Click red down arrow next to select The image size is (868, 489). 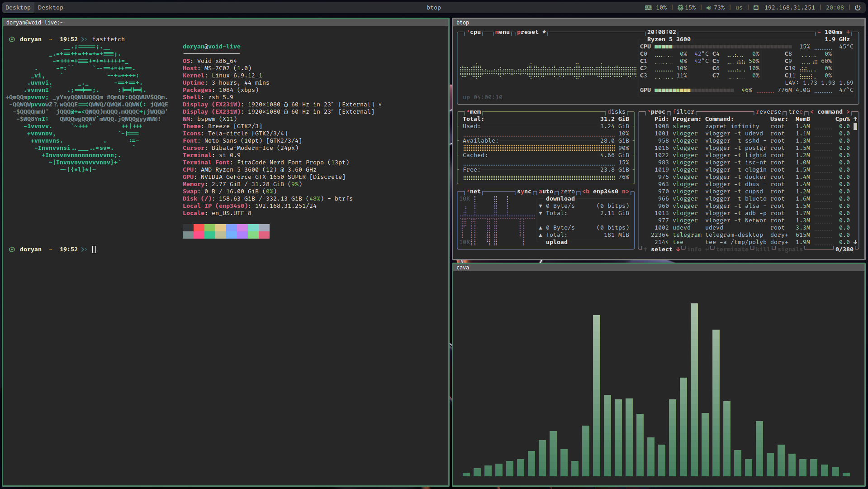pyautogui.click(x=678, y=249)
